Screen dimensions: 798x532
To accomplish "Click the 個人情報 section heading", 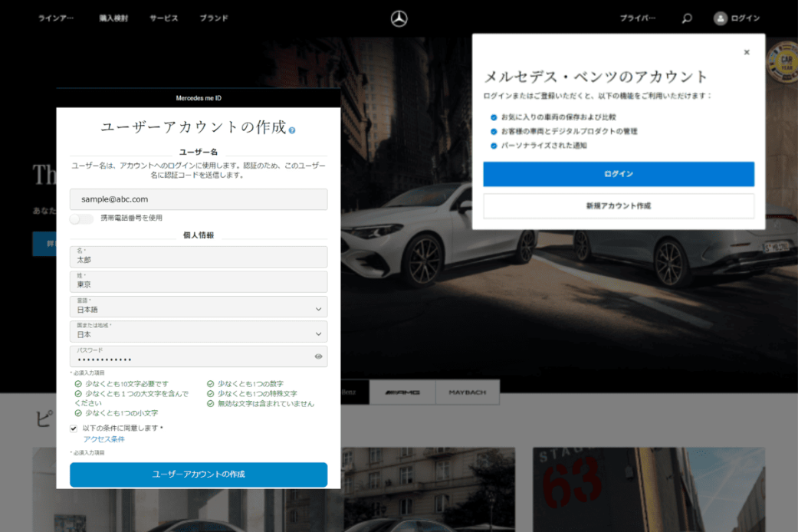I will [x=199, y=235].
